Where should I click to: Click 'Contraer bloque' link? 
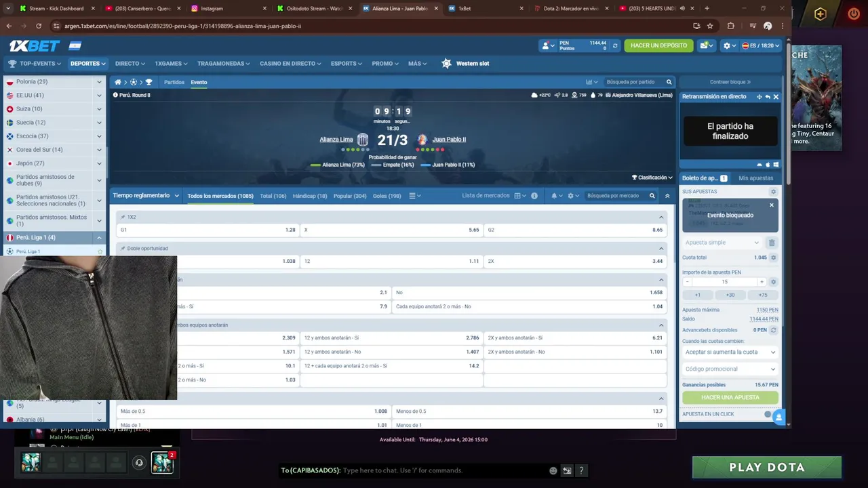[x=730, y=82]
